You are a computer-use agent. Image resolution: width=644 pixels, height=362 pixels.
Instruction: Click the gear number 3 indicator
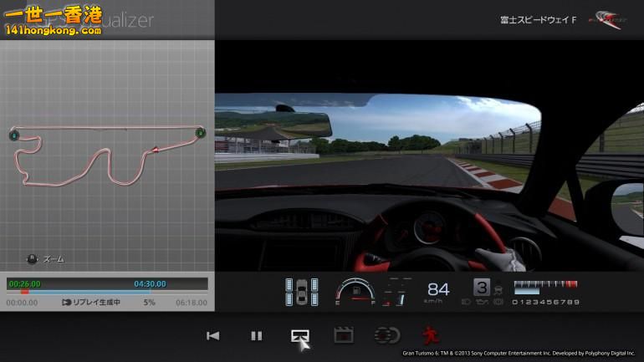point(482,288)
